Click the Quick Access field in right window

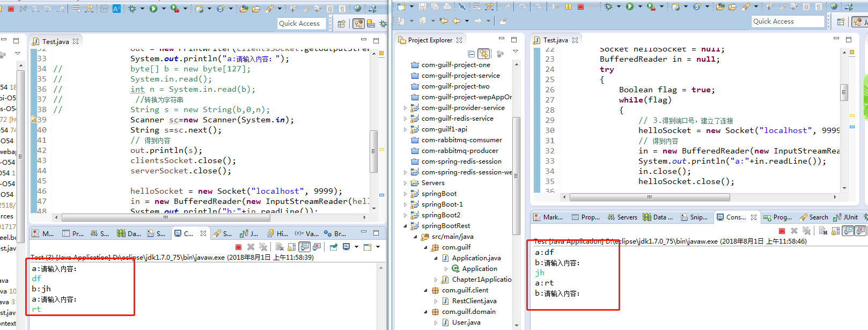[x=788, y=21]
